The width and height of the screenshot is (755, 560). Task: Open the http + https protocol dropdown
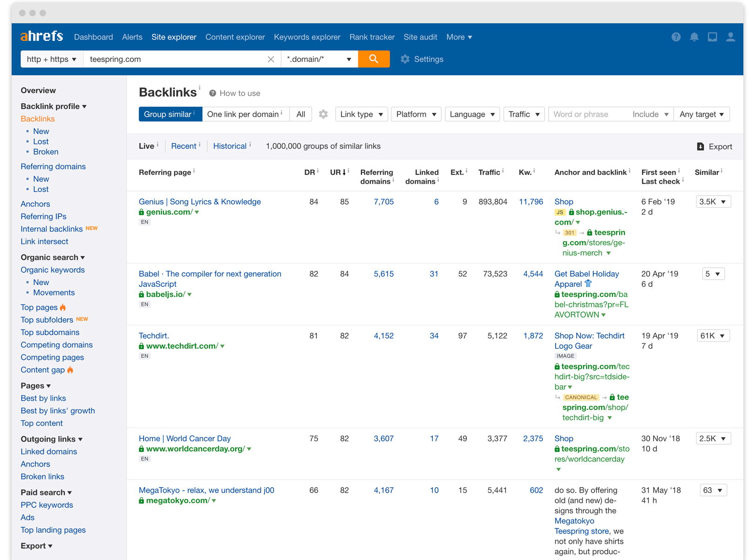[52, 59]
